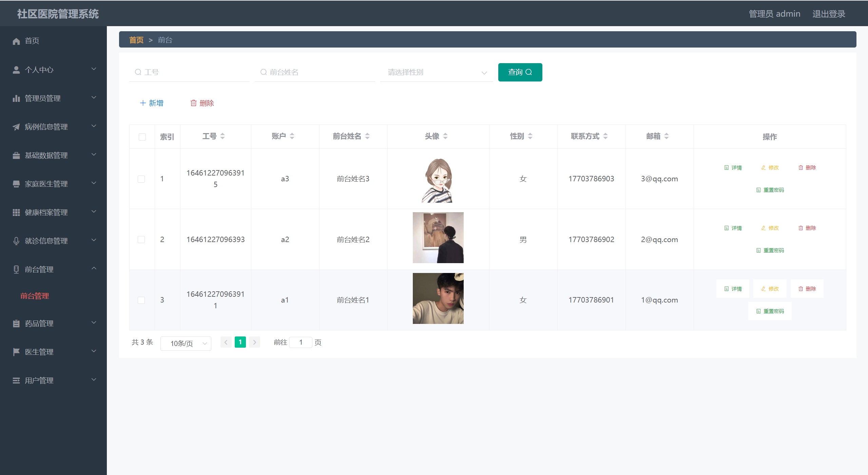Click sort arrows on the 邮箱 column

coord(666,136)
